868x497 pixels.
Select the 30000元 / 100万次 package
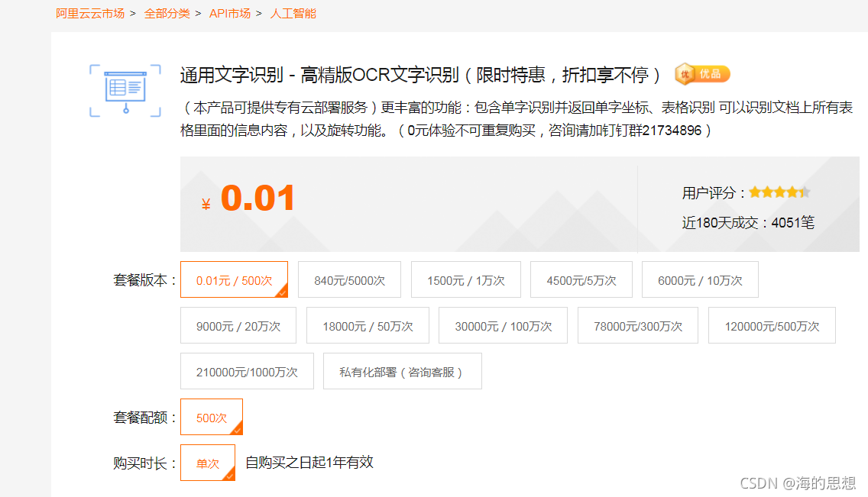pyautogui.click(x=504, y=326)
